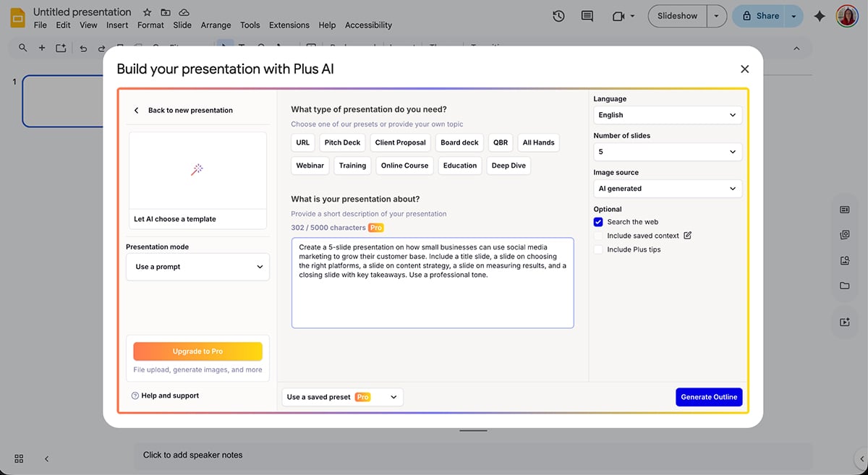The height and width of the screenshot is (475, 868).
Task: Open the Share options arrow
Action: pyautogui.click(x=794, y=16)
